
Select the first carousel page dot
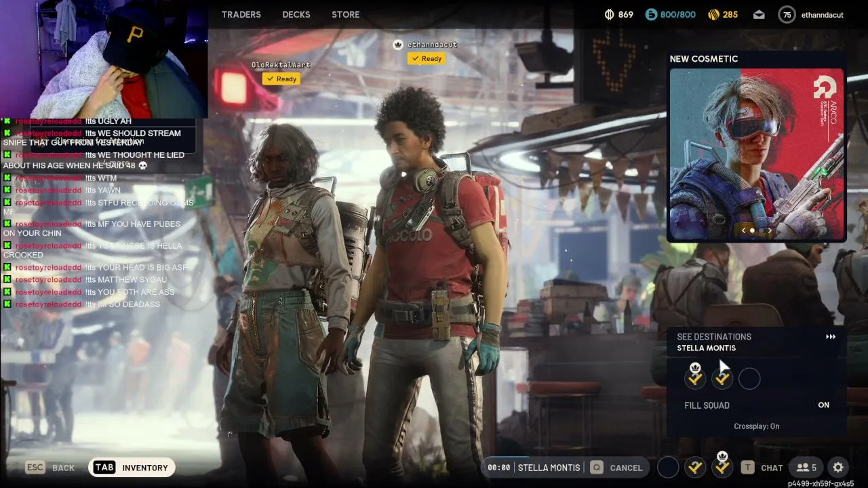(x=752, y=231)
